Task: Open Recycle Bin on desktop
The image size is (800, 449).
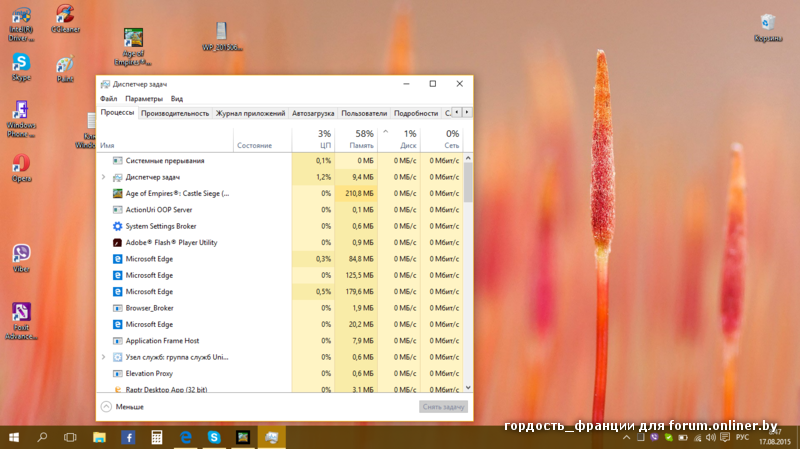Action: [768, 24]
